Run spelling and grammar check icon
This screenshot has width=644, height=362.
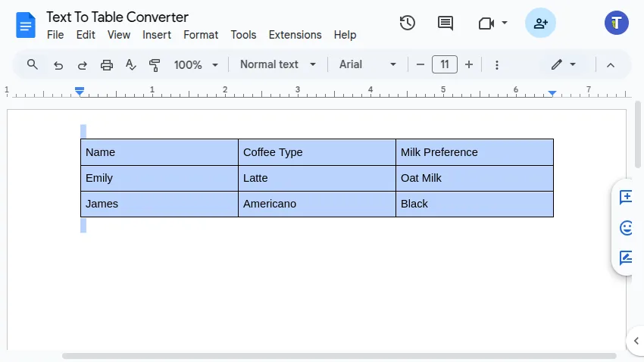click(x=131, y=65)
